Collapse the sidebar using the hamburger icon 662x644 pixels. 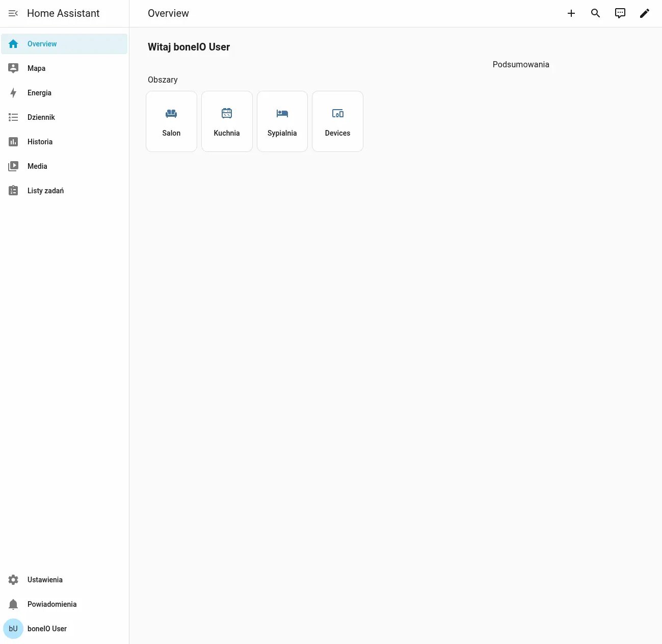[13, 13]
